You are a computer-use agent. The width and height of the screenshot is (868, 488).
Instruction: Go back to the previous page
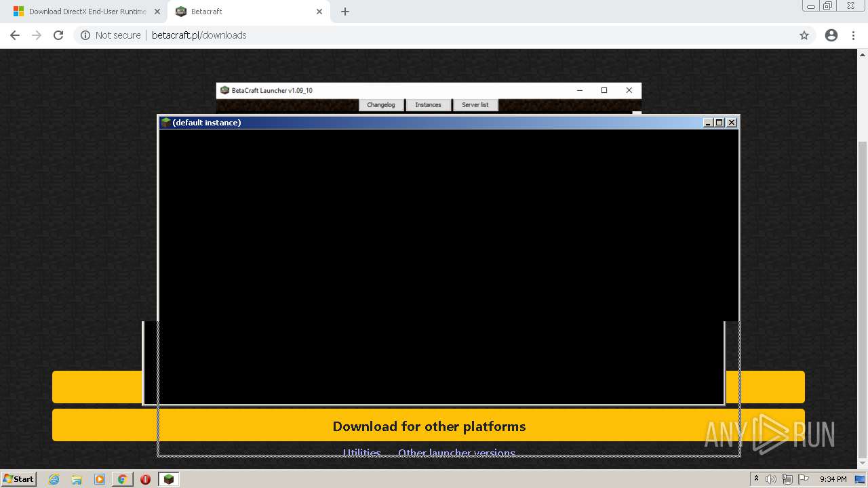[x=15, y=35]
